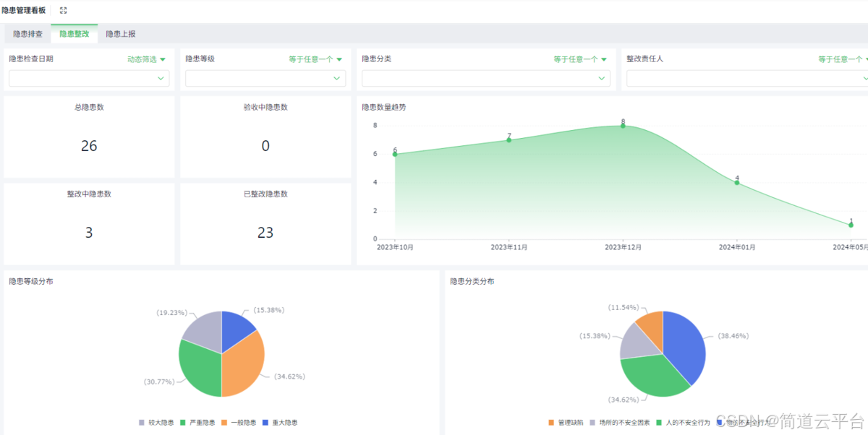Toggle the 管理缺陷 legend item
868x435 pixels.
click(566, 422)
